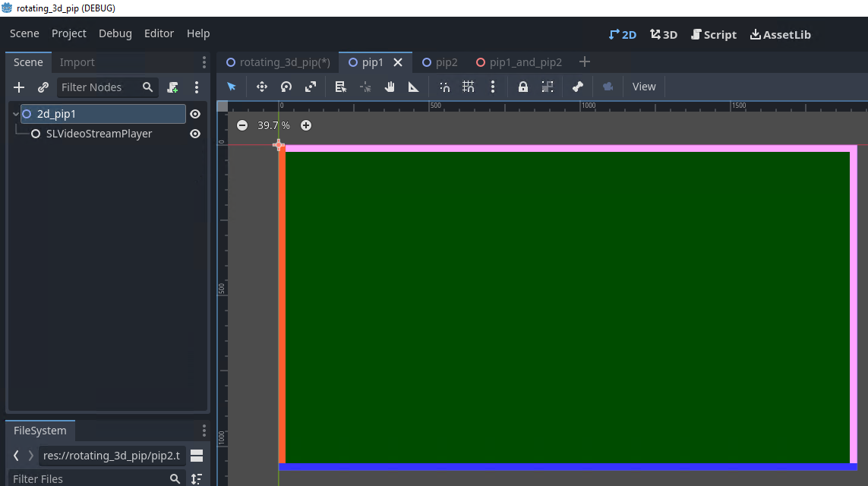The height and width of the screenshot is (486, 868).
Task: Select the Move Mode tool
Action: tap(262, 87)
